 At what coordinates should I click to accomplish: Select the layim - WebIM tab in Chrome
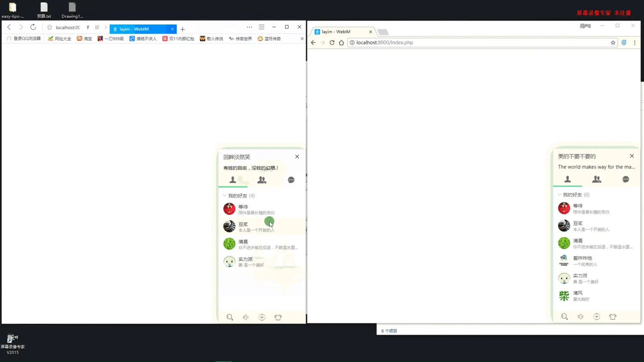tap(343, 32)
